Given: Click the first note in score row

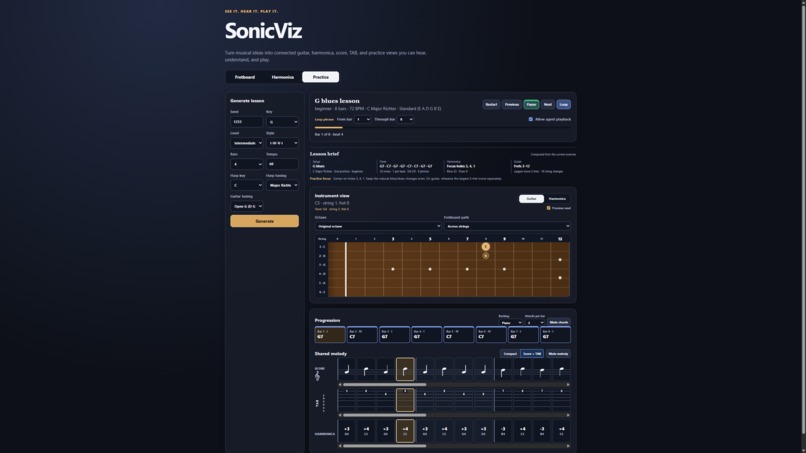Looking at the screenshot, I should 347,369.
